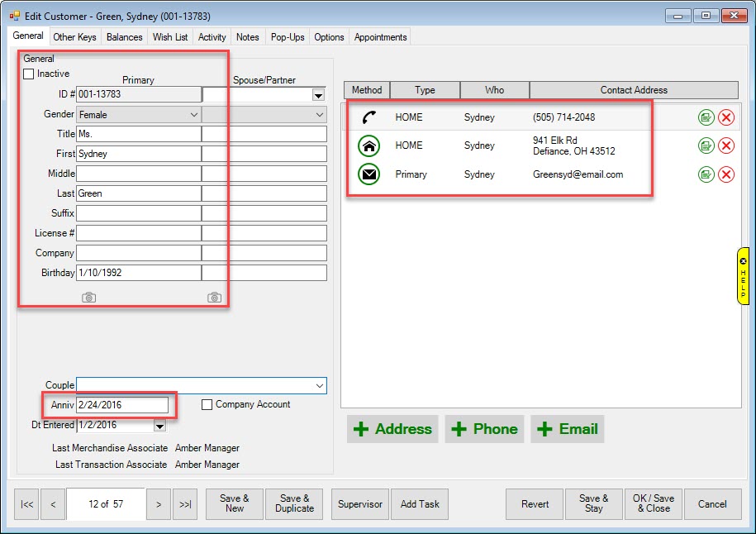756x534 pixels.
Task: Expand the Gender dropdown for primary
Action: [x=193, y=115]
